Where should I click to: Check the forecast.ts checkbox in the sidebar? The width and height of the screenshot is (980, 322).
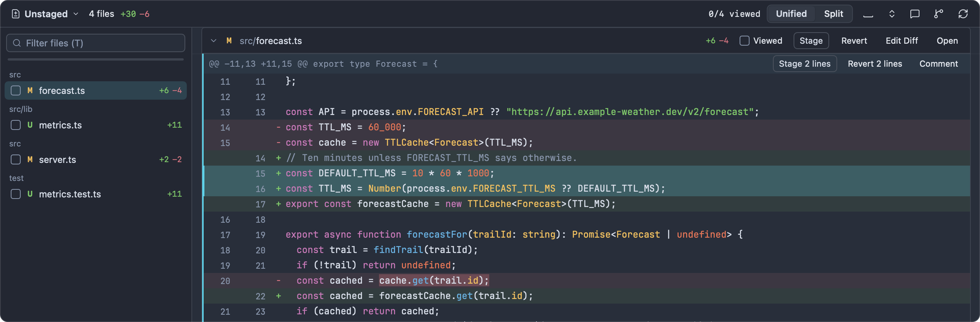(x=16, y=90)
